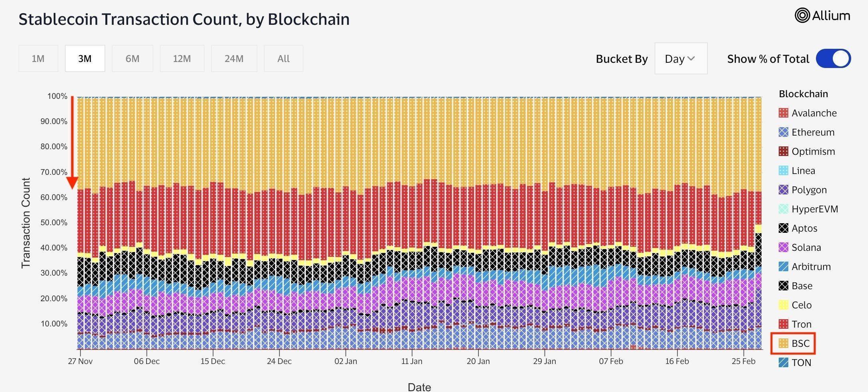Toggle the Show % of Total switch
This screenshot has height=392, width=868.
tap(833, 58)
